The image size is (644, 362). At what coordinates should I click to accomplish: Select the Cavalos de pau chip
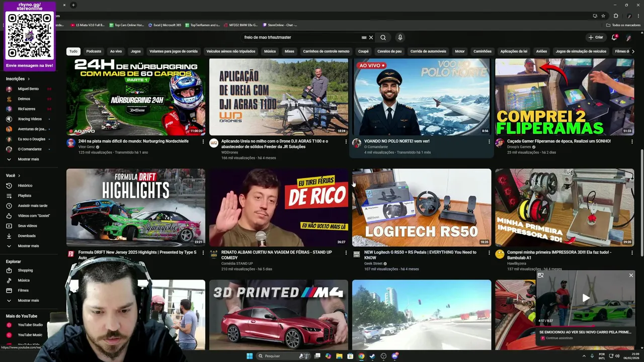pos(389,51)
